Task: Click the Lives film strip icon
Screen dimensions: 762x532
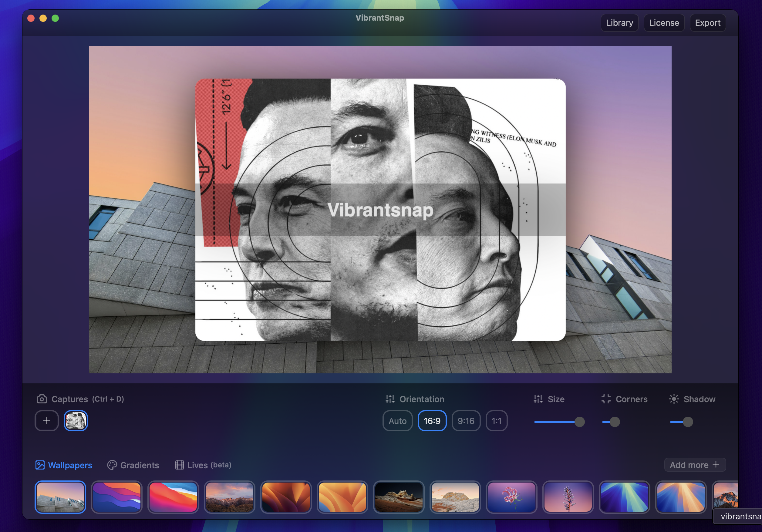Action: (x=179, y=465)
